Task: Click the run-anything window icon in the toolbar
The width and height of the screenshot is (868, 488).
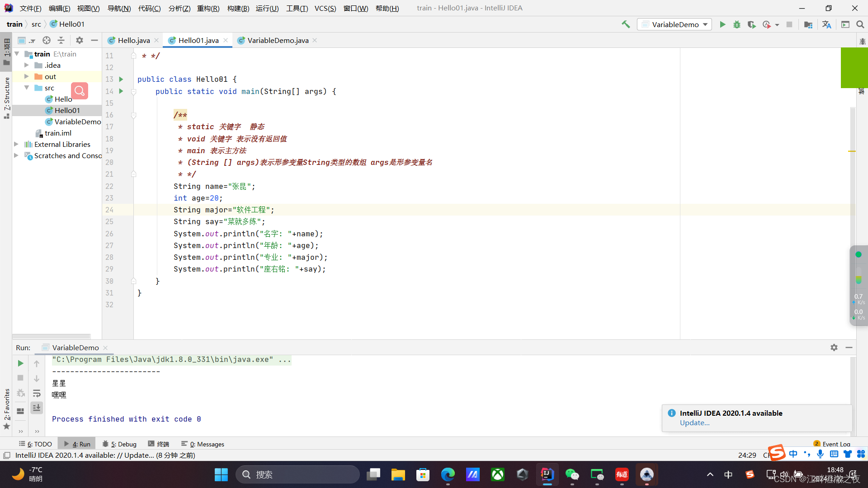Action: coord(845,24)
